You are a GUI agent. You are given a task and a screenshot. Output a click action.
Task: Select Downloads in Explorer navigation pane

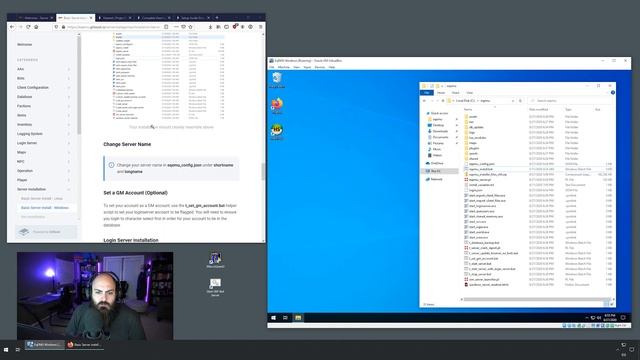coord(440,131)
